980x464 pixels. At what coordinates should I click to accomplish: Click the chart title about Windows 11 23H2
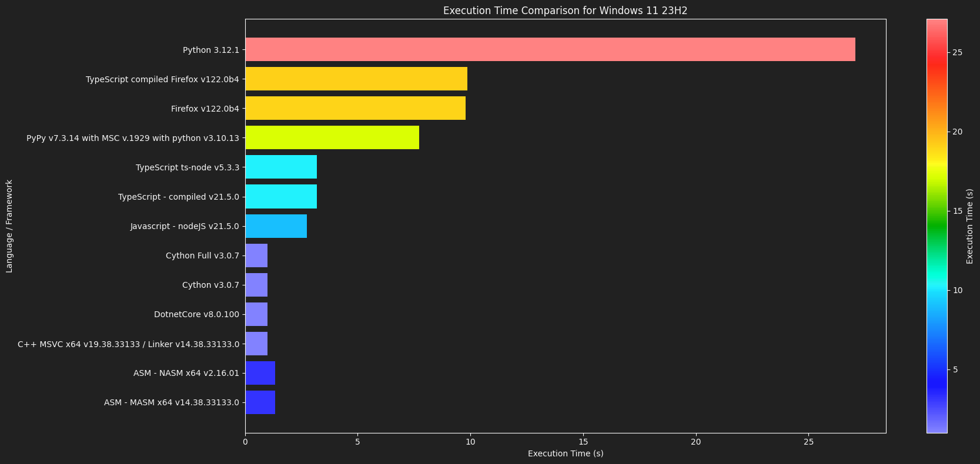[x=565, y=11]
